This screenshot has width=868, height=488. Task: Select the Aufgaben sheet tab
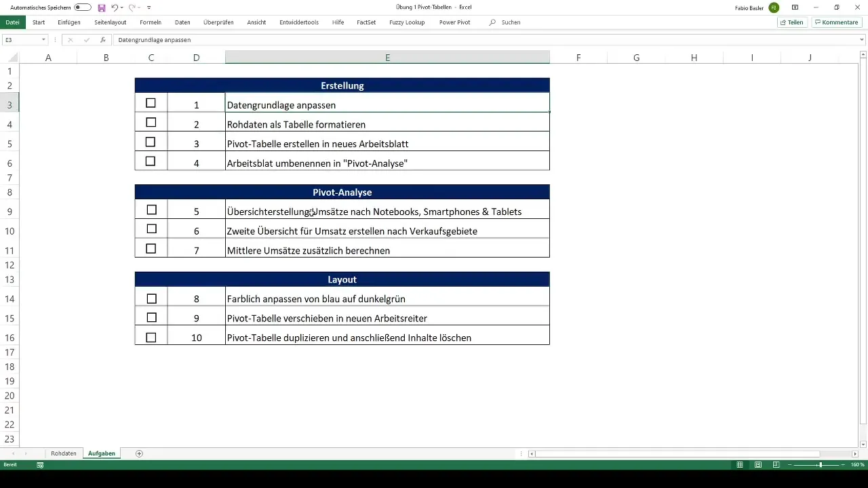102,453
